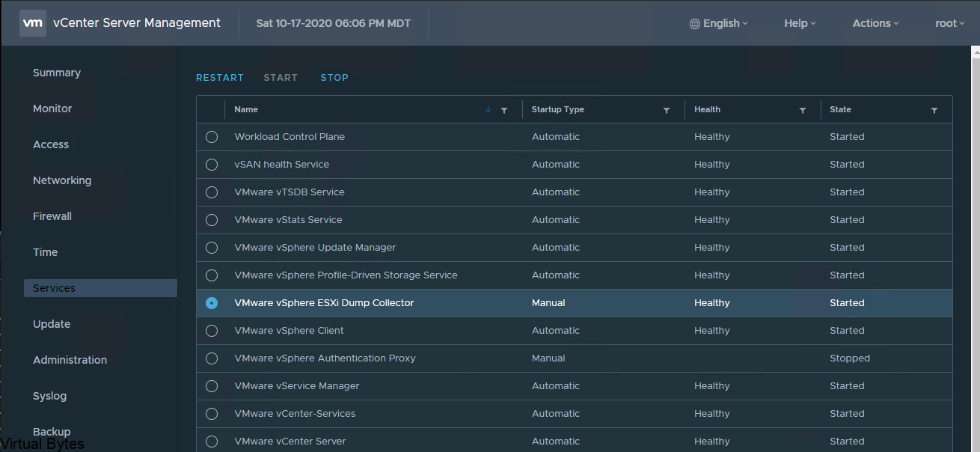The width and height of the screenshot is (980, 452).
Task: Select the VMware vSphere Authentication Proxy radio button
Action: [211, 358]
